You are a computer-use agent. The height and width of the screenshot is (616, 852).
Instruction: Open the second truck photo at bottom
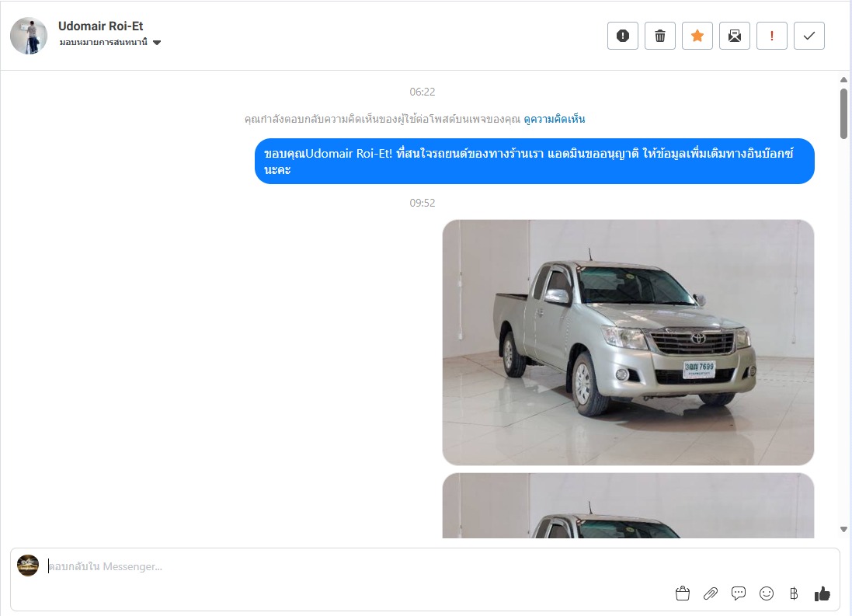pyautogui.click(x=628, y=506)
